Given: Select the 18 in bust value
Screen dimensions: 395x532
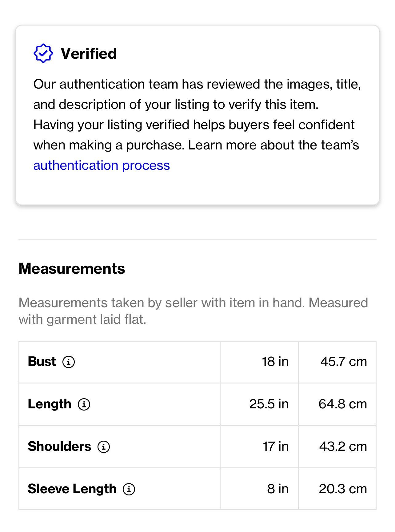Looking at the screenshot, I should pyautogui.click(x=275, y=362).
